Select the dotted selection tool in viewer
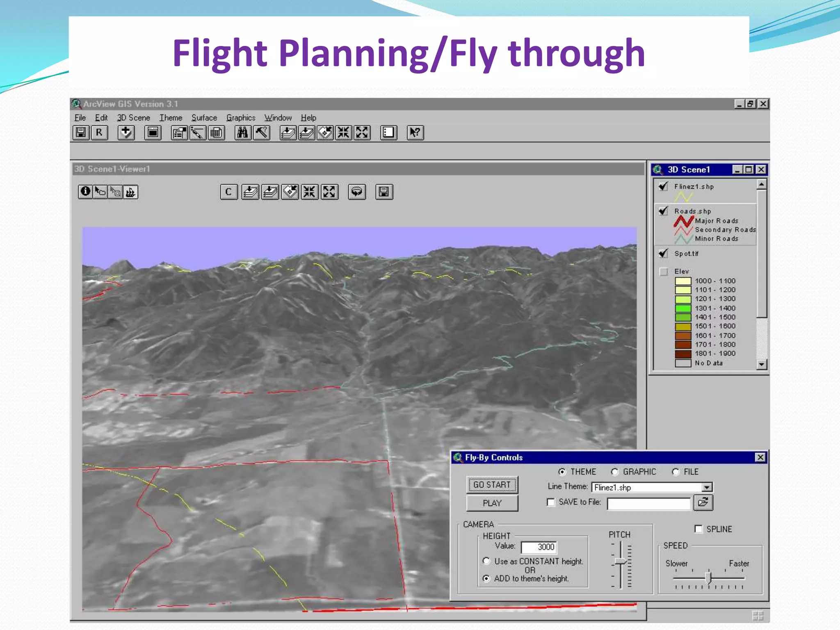 tap(115, 192)
